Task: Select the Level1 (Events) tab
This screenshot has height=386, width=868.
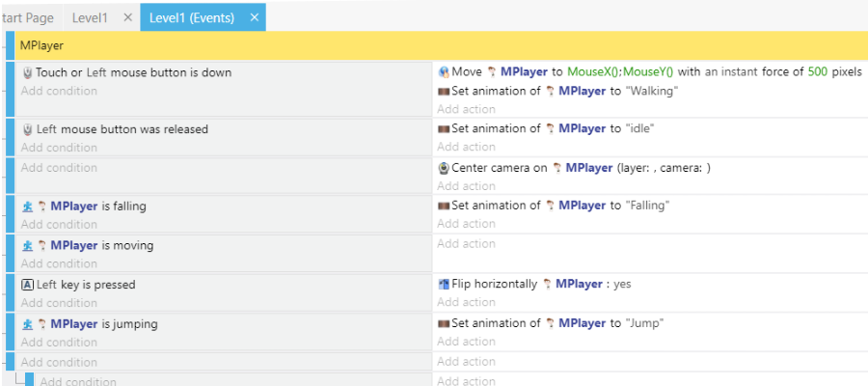Action: coord(193,17)
